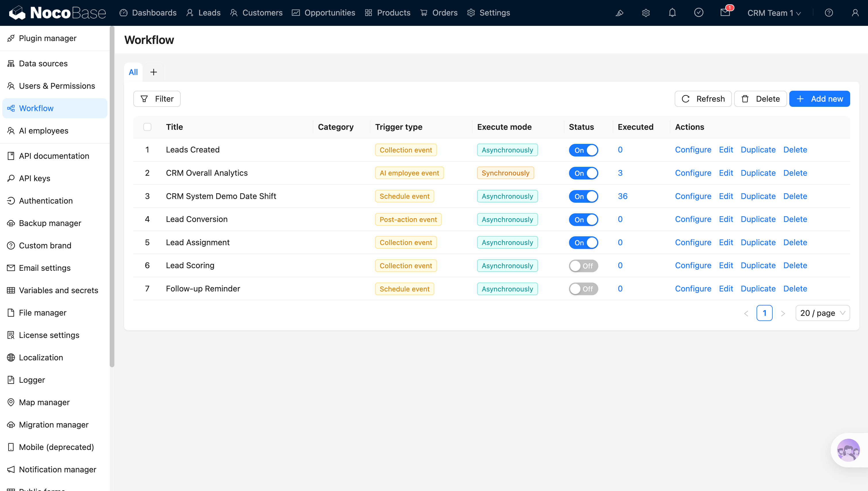Open the AI employee chat avatar
The width and height of the screenshot is (868, 491).
pyautogui.click(x=848, y=450)
